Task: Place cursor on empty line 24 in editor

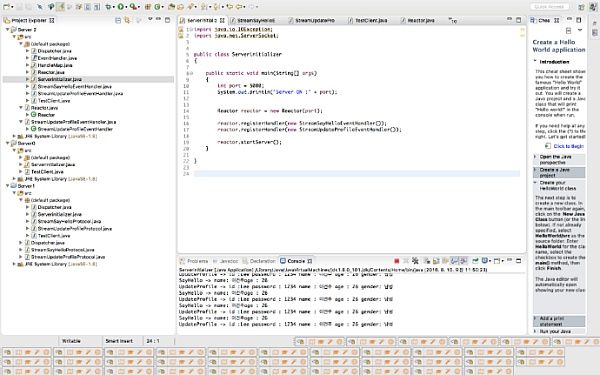Action: (x=356, y=174)
